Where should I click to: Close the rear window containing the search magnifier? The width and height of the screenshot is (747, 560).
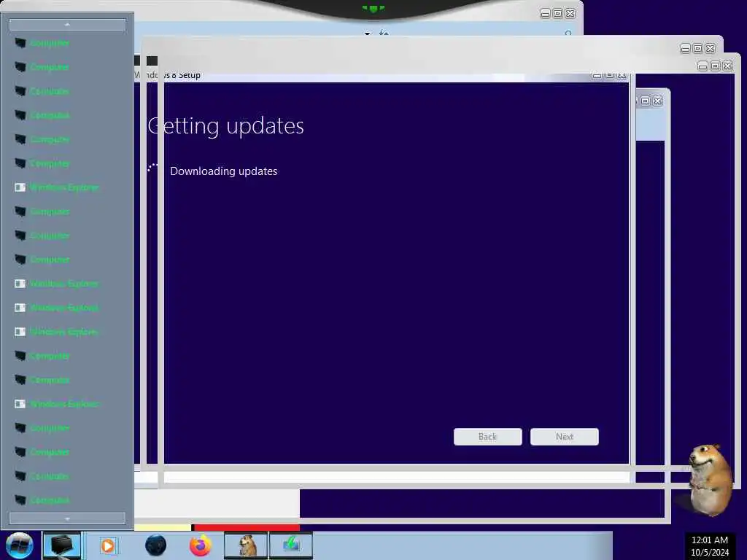coord(570,13)
